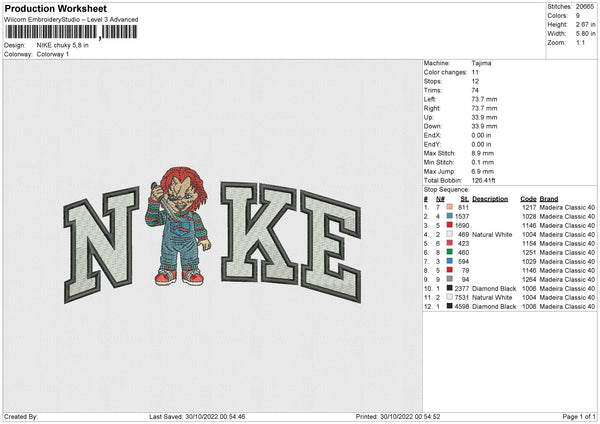The image size is (600, 424).
Task: Click the 'Colorway 1' value
Action: (53, 54)
